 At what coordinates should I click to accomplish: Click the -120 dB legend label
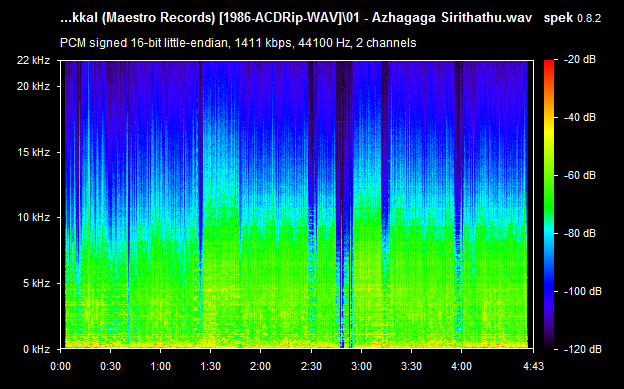point(583,349)
